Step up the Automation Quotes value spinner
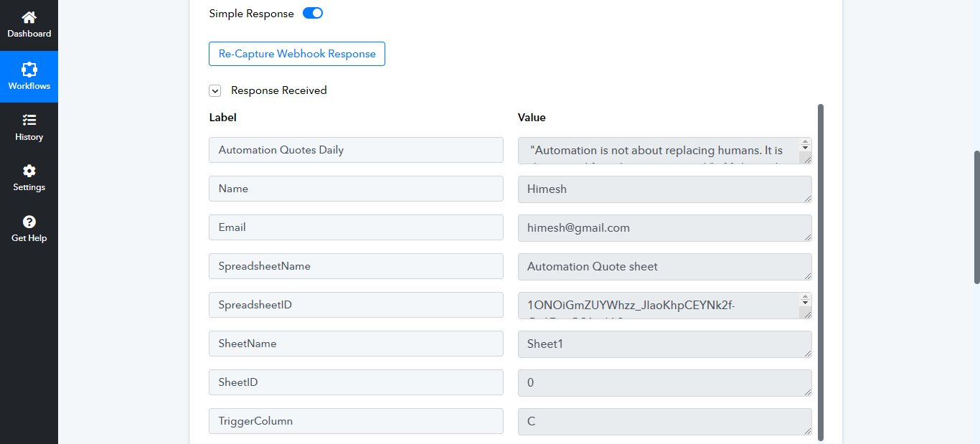The image size is (980, 444). 806,142
